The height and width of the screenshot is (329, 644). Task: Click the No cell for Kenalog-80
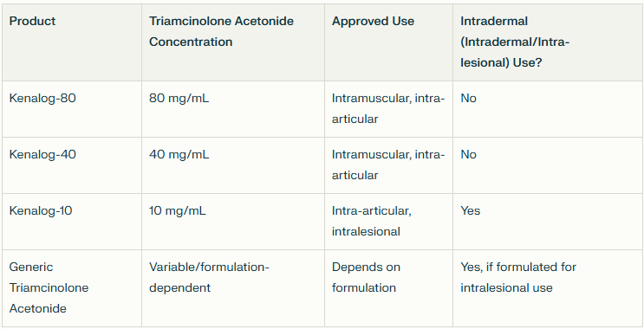tap(548, 109)
